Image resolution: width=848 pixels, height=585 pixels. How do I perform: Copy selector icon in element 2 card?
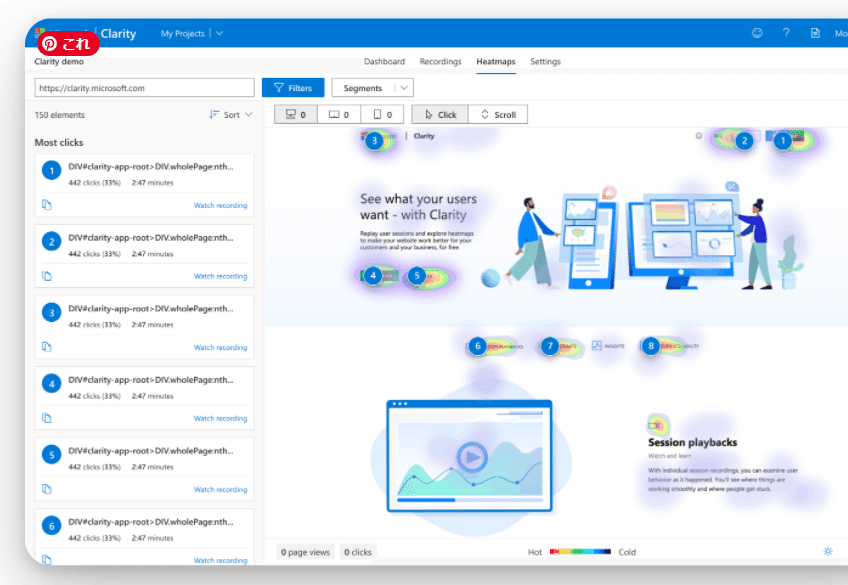[x=47, y=276]
